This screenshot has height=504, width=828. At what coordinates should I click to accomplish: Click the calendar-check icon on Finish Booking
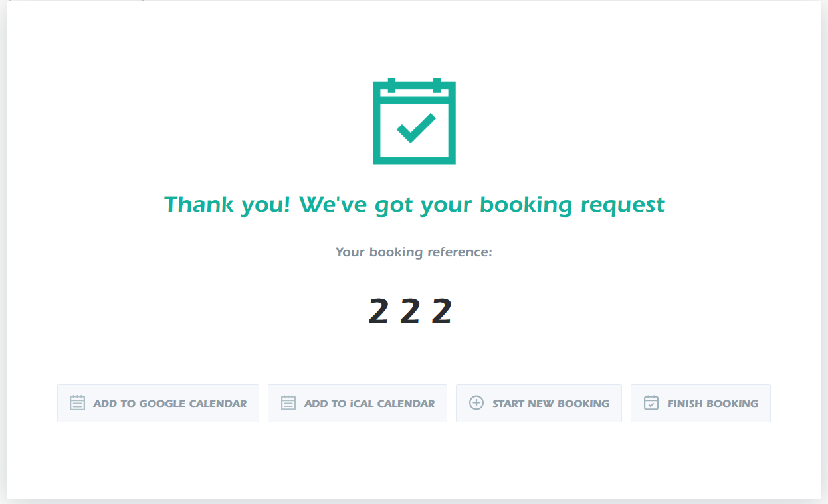click(x=651, y=403)
